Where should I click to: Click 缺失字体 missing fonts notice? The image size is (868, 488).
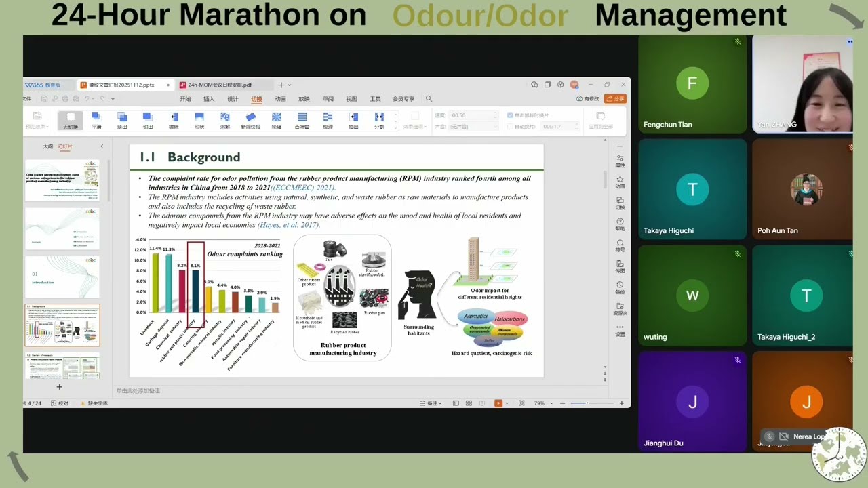click(94, 403)
